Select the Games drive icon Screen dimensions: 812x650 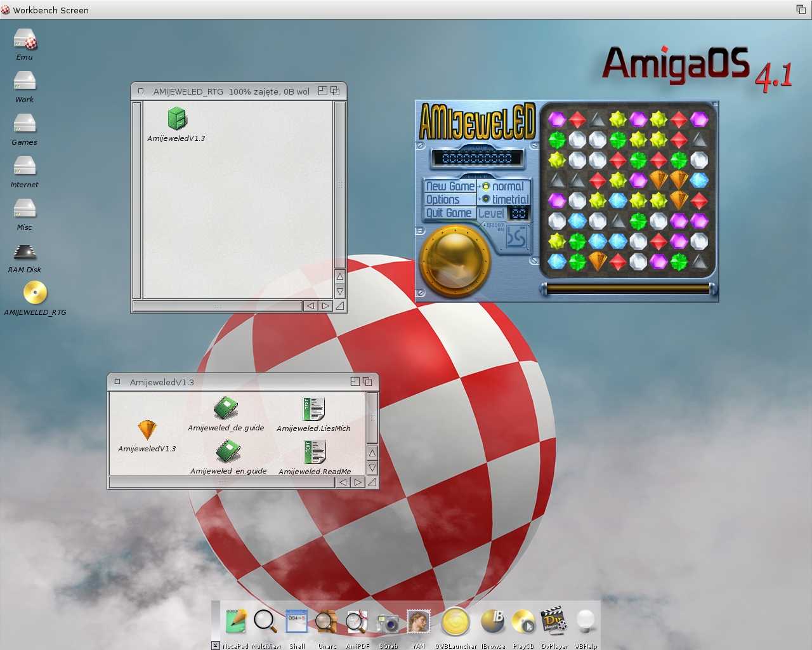pyautogui.click(x=25, y=124)
